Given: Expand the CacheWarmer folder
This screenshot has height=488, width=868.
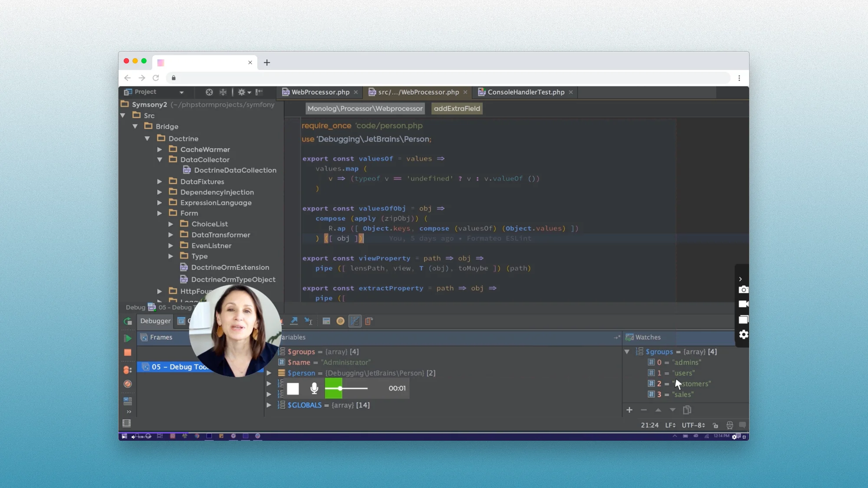Looking at the screenshot, I should (x=160, y=149).
